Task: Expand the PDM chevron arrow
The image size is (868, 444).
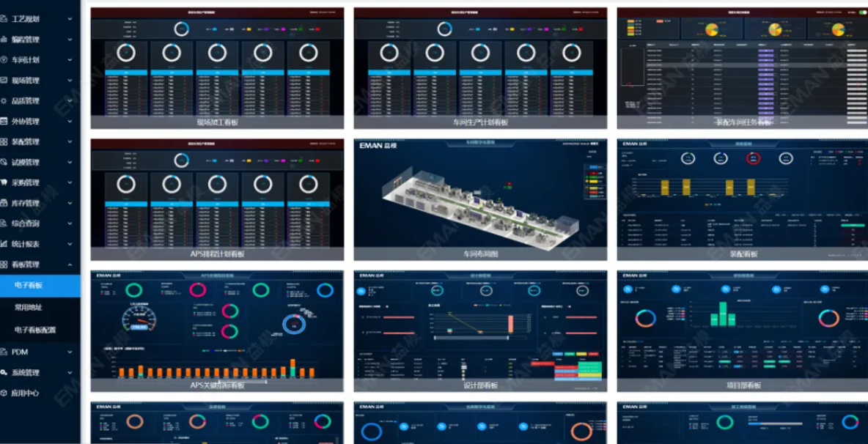Action: click(70, 352)
